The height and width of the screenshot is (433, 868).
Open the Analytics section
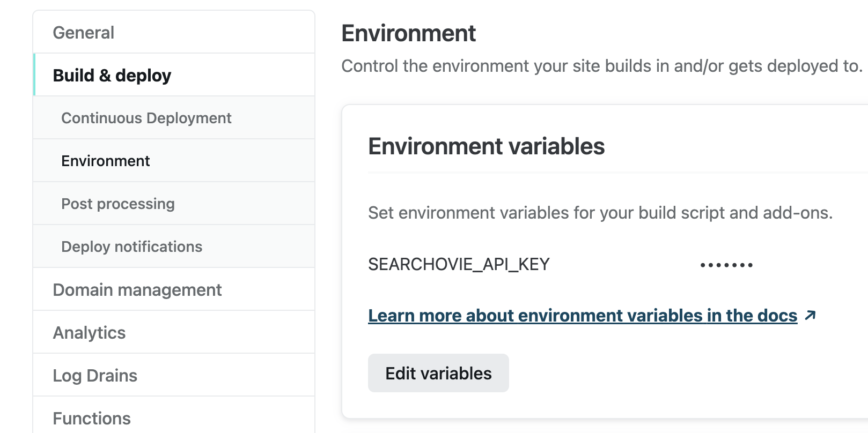[x=89, y=332]
